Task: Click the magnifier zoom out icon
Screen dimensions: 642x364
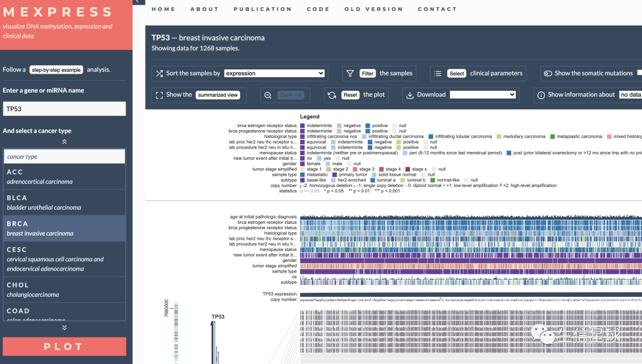Action: 267,95
